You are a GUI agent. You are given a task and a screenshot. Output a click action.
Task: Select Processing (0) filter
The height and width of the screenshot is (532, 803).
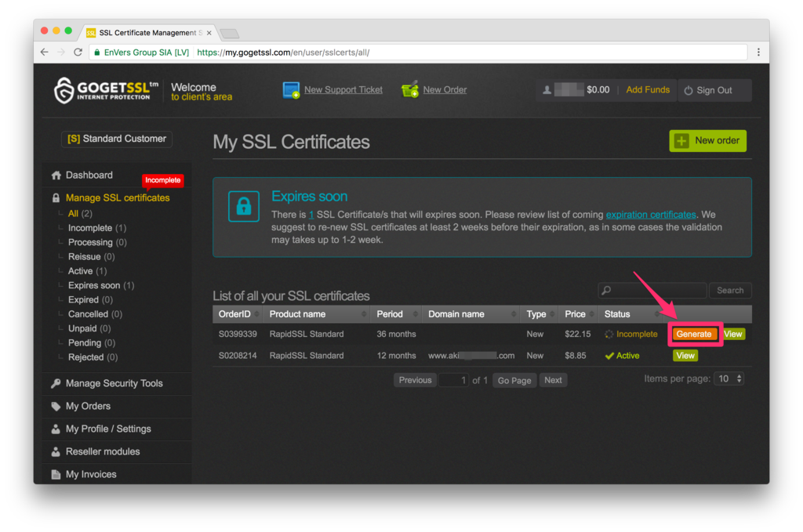97,242
